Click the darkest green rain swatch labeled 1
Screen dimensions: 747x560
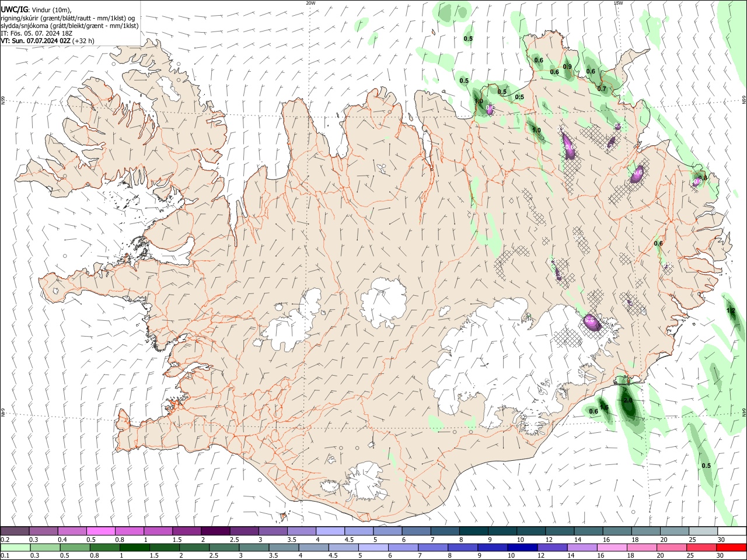point(134,547)
